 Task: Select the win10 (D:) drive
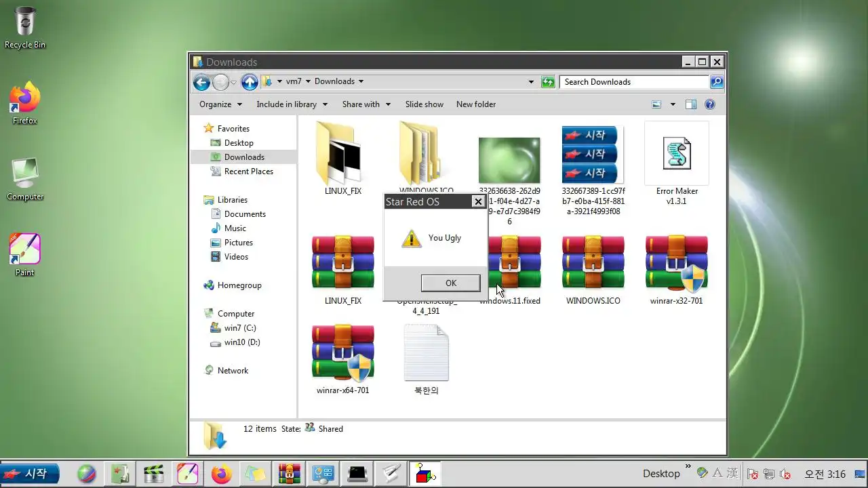pos(242,342)
